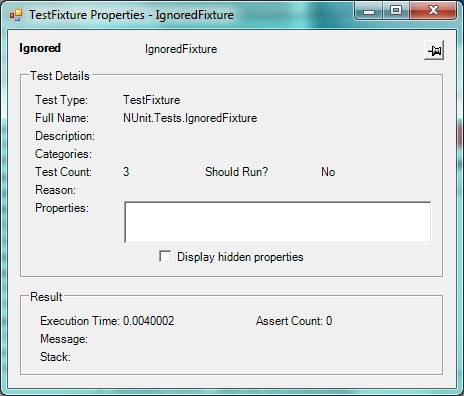Screen dimensions: 464x396
Task: Click the Ignored status label
Action: [40, 48]
